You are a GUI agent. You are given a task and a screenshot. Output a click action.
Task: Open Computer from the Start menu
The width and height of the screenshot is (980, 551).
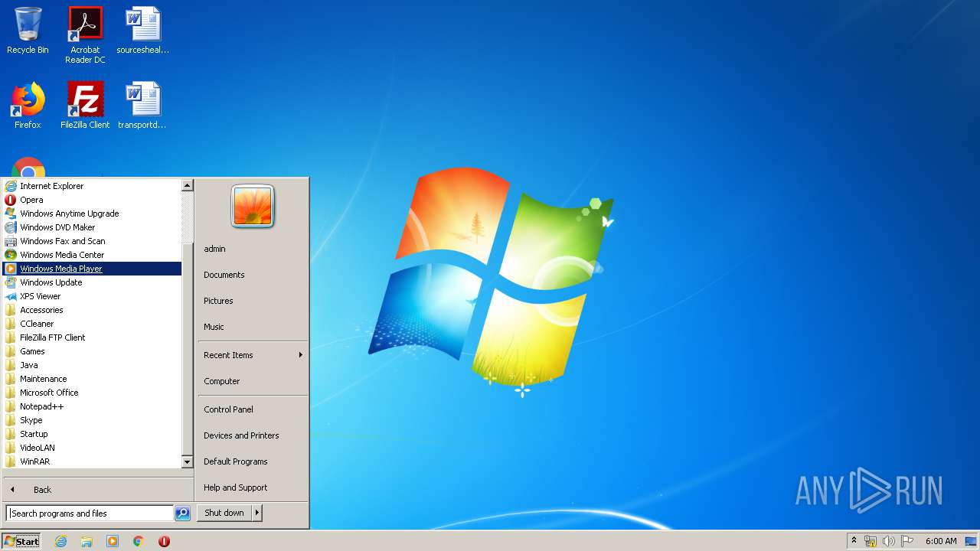point(253,381)
